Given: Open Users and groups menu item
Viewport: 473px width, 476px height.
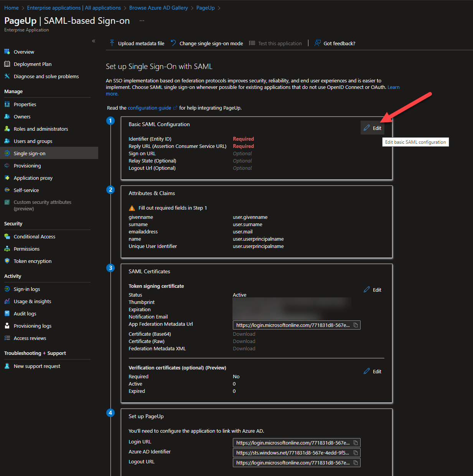Looking at the screenshot, I should coord(33,141).
